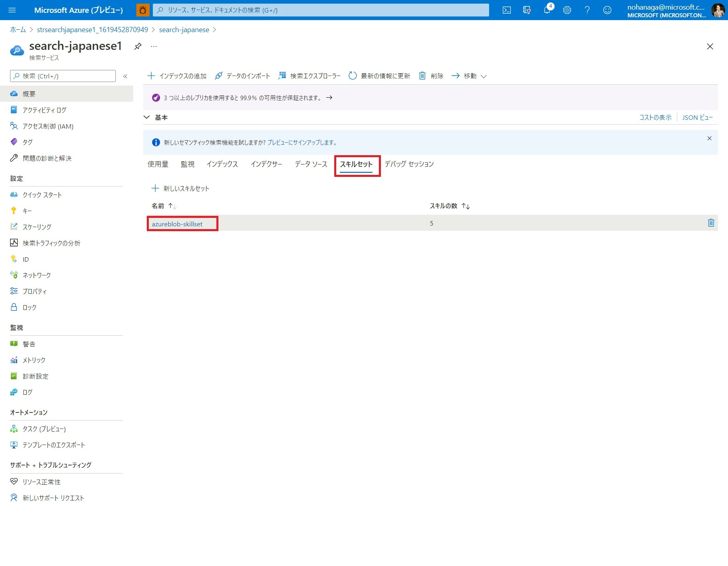Pin search-japanese1 to dashboard
728x566 pixels.
(x=138, y=46)
